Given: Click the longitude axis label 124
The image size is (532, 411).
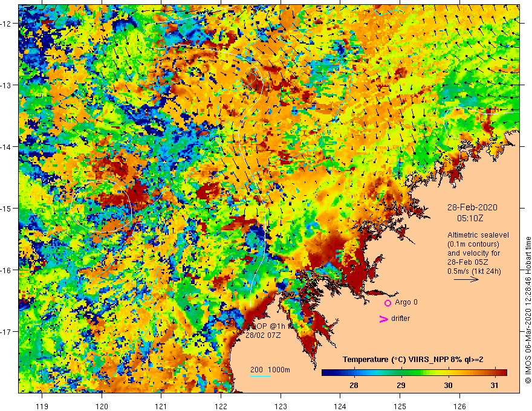Looking at the screenshot, I should pos(340,406).
